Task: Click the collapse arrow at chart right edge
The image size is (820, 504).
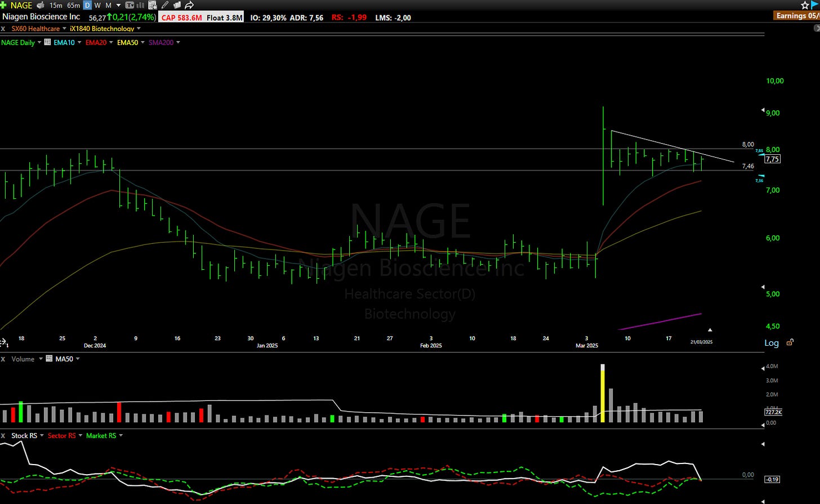Action: point(817,28)
